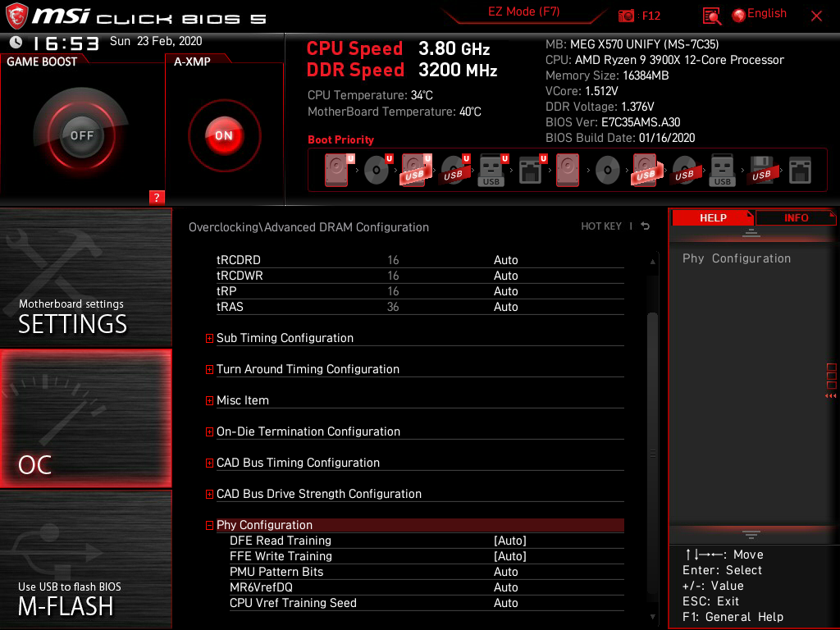The width and height of the screenshot is (840, 630).
Task: Select the UEFI network boot device icon
Action: coord(532,170)
